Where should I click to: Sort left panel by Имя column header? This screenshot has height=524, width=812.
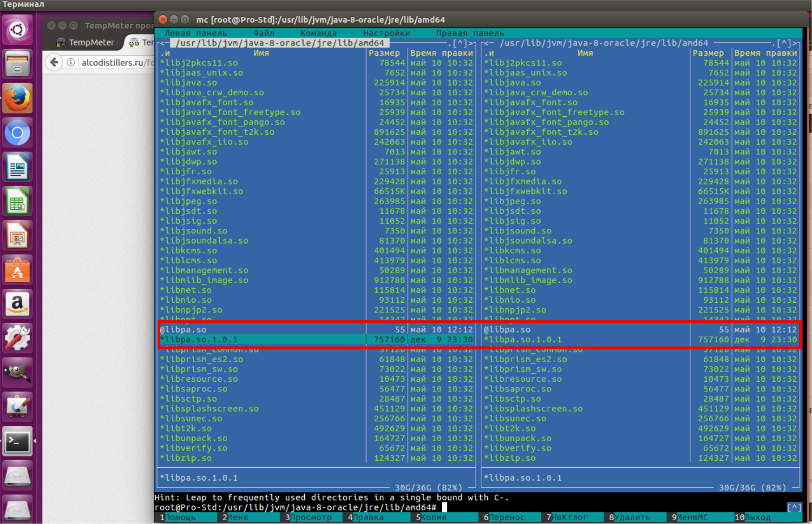click(261, 53)
